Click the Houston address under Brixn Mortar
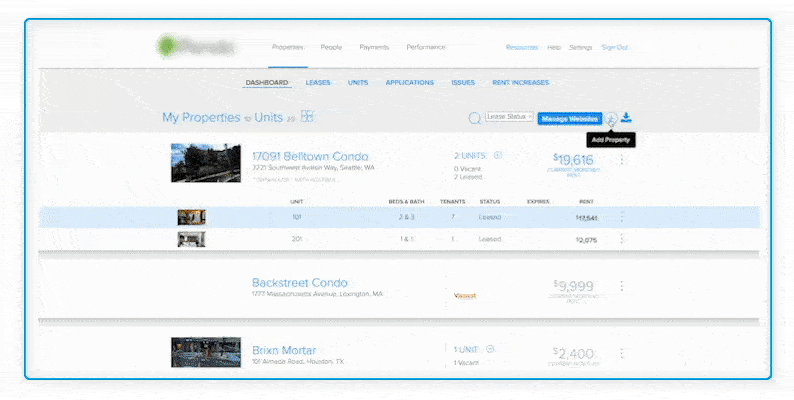 (x=298, y=362)
